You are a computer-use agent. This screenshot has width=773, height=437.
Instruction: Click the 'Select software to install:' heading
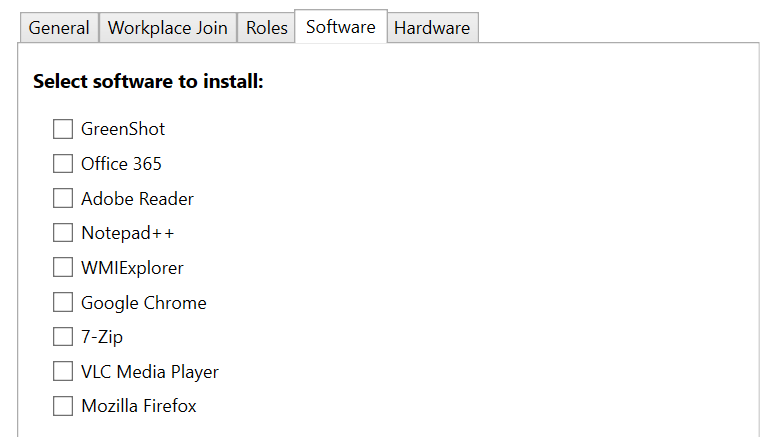148,82
